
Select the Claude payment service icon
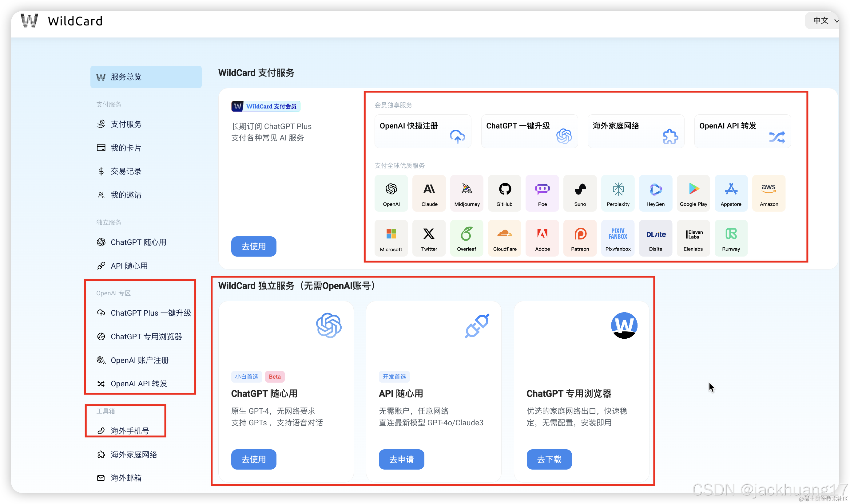coord(429,193)
